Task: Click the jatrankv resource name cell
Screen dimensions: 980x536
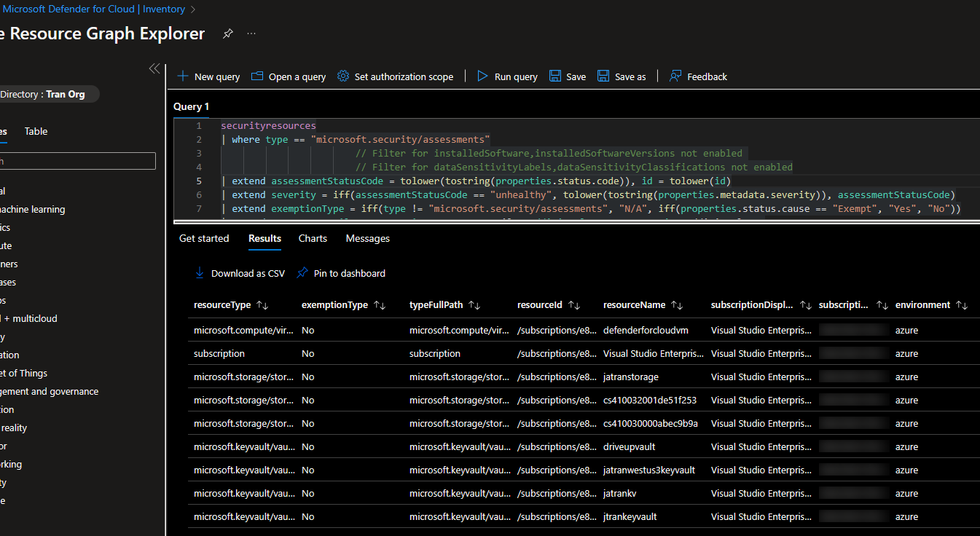Action: pos(620,493)
